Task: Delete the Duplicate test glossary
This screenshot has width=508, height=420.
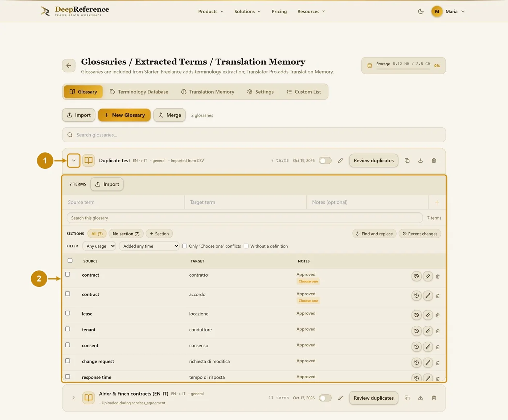Action: pos(434,160)
